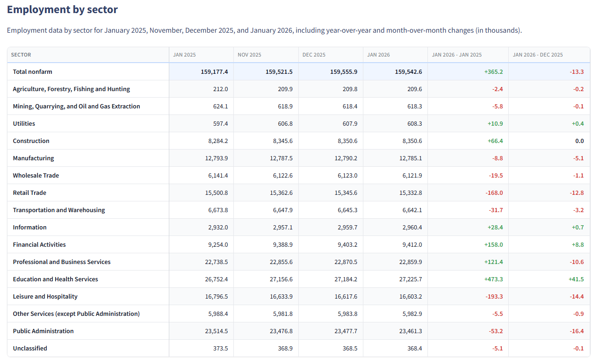Click Education and Health Services +473.3 value
This screenshot has width=600, height=364.
493,279
